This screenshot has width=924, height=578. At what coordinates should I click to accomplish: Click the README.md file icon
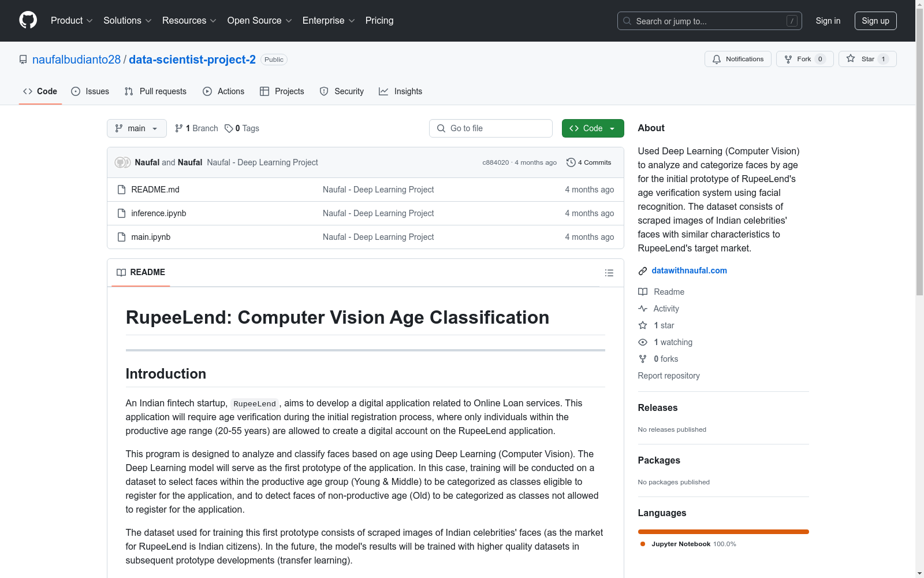[x=121, y=190]
